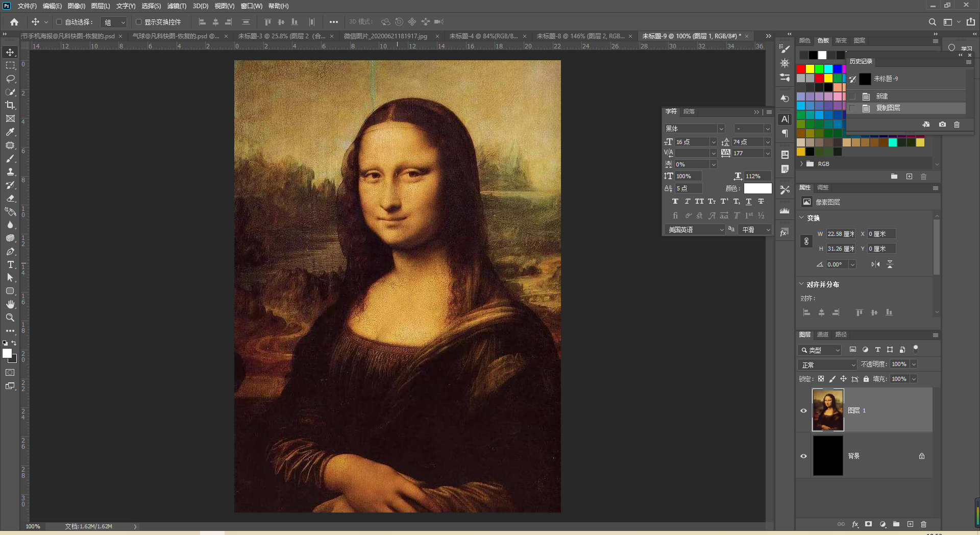Screen dimensions: 980x535
Task: Select the Hand tool
Action: click(10, 304)
